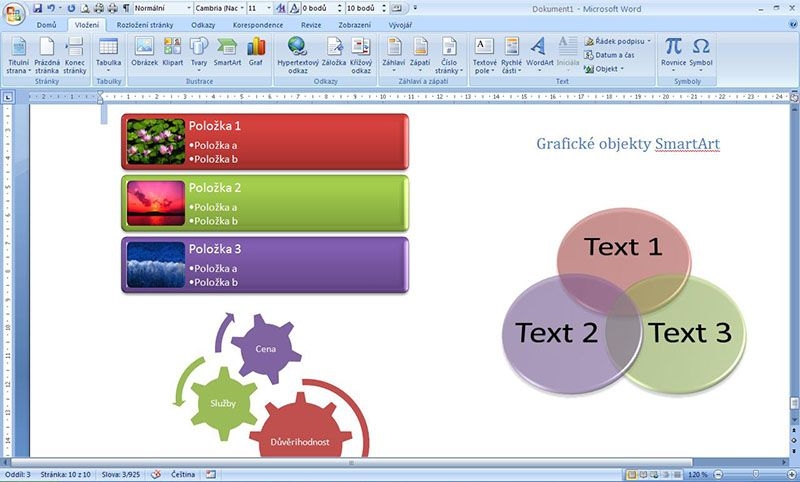Insert a bookmark with Záložka

334,51
